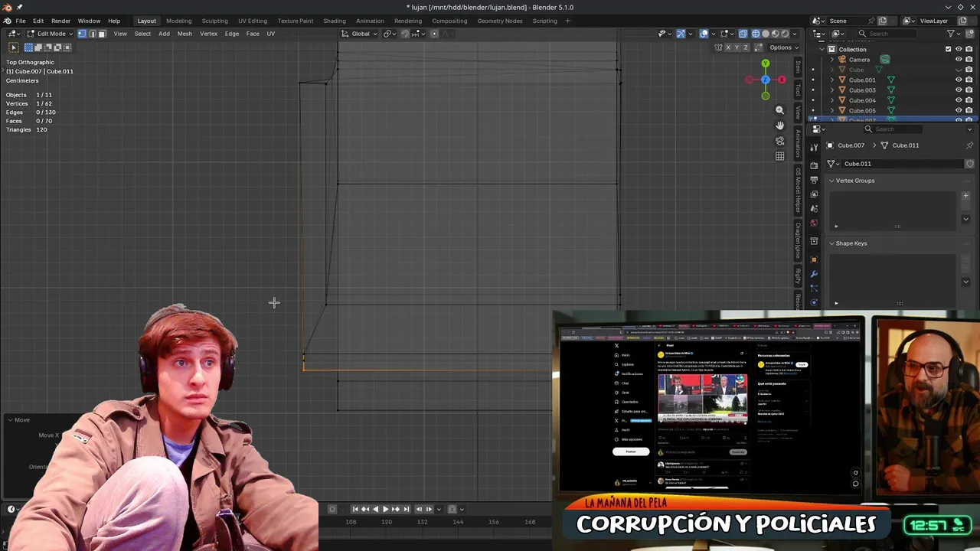
Task: Disable Cube.004 in renders
Action: (x=969, y=100)
